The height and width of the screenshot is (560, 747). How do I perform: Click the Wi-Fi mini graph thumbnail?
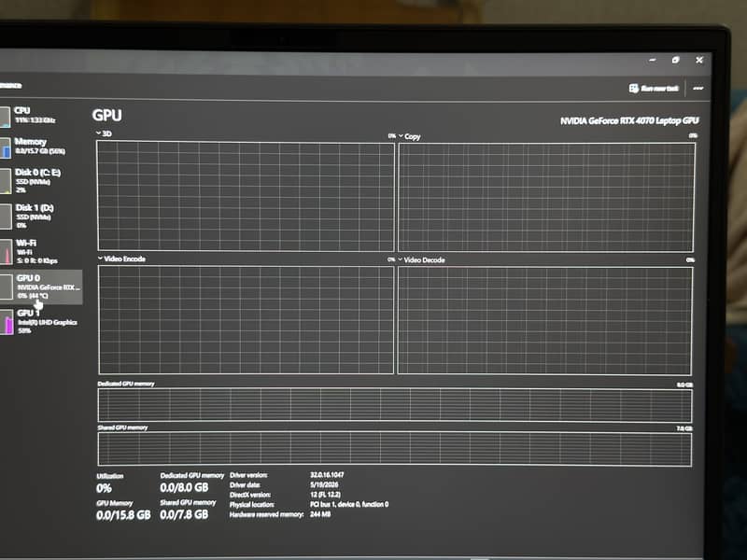pos(7,252)
